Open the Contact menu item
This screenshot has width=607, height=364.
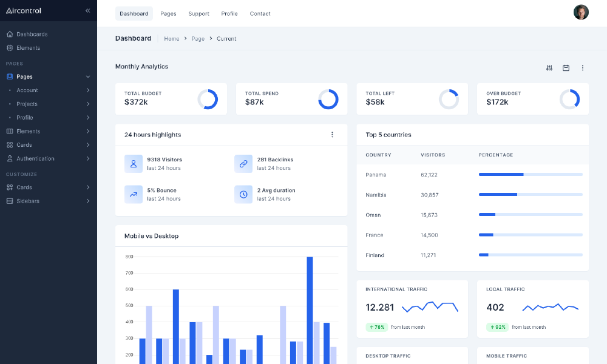[260, 13]
